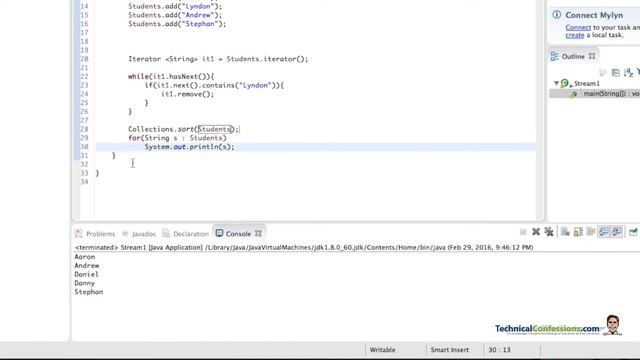This screenshot has height=360, width=640.
Task: Switch to the Declaration tab
Action: 186,234
